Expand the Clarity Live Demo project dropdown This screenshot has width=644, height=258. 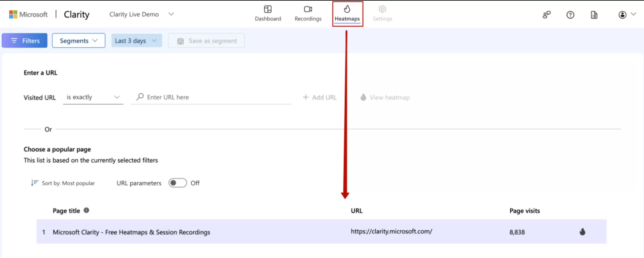click(171, 14)
